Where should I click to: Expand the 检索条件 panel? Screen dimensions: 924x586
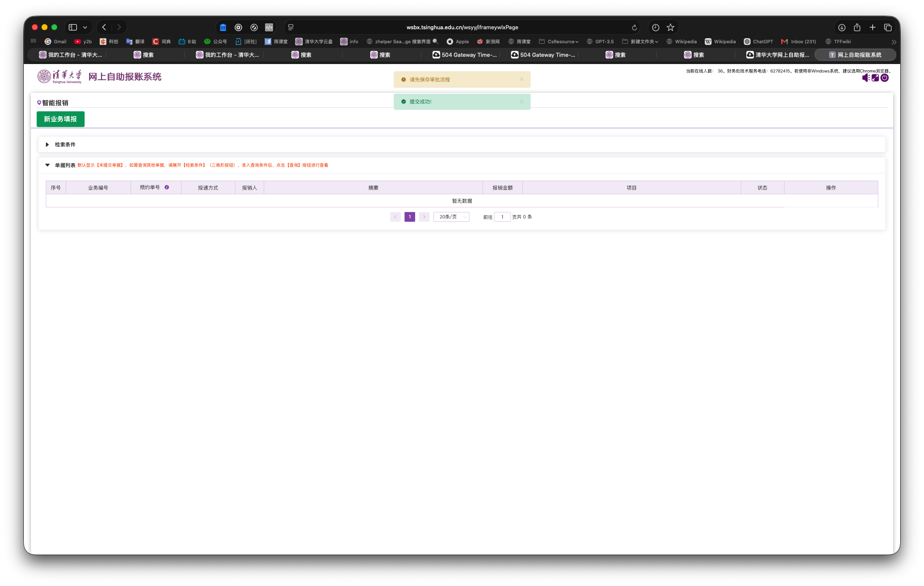pos(47,145)
